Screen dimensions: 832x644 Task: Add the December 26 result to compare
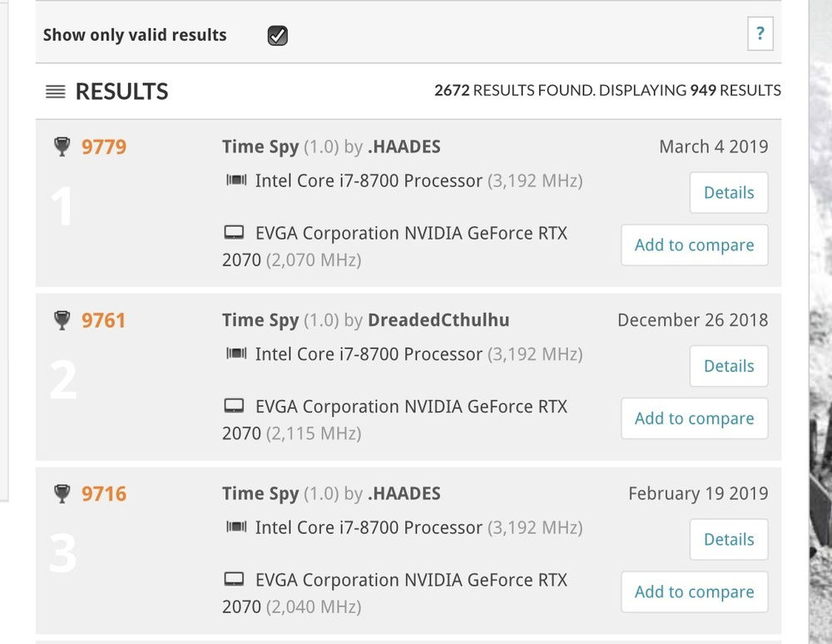coord(694,419)
